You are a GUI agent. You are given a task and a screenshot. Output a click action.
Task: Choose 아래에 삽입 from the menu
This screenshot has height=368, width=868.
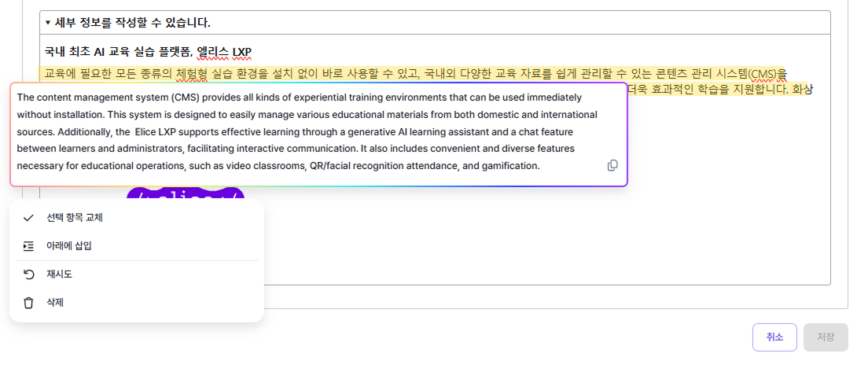click(137, 245)
